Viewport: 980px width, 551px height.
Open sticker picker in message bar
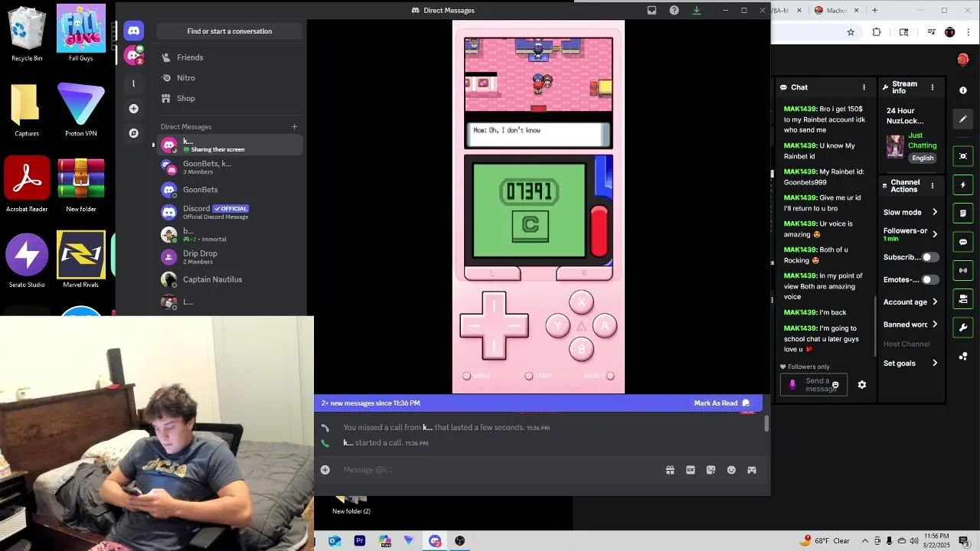pyautogui.click(x=711, y=470)
